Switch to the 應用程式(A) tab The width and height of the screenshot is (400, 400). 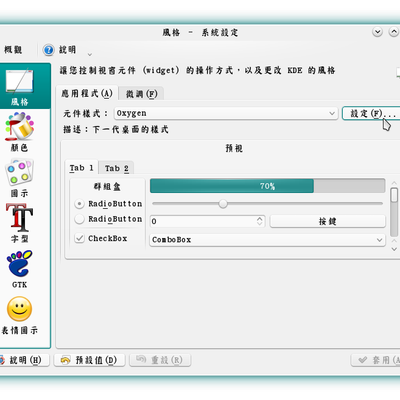[87, 94]
